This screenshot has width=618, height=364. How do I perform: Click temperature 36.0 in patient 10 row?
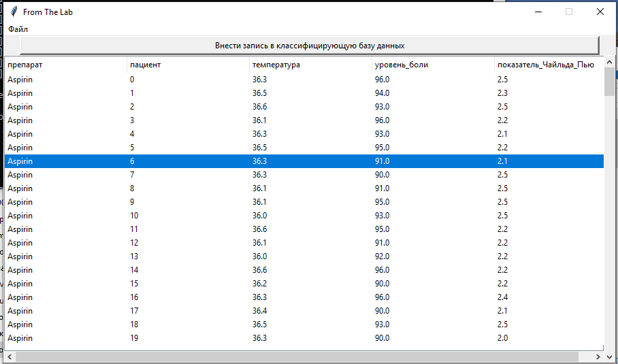pos(260,216)
